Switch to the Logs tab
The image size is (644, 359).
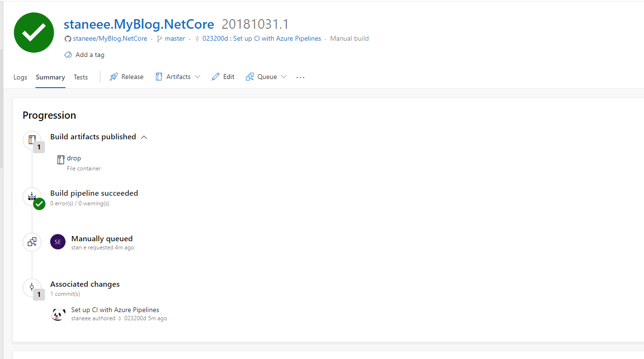(x=20, y=77)
